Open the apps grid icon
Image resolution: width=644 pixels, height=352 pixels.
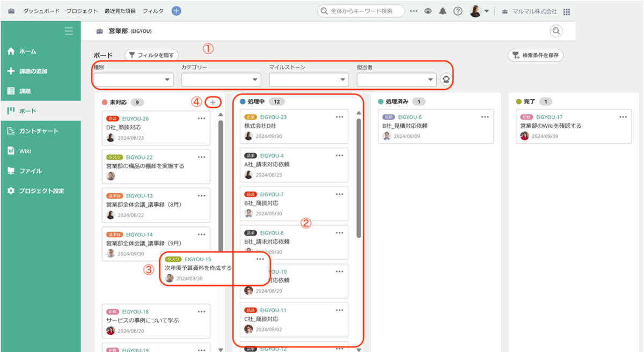[x=567, y=12]
